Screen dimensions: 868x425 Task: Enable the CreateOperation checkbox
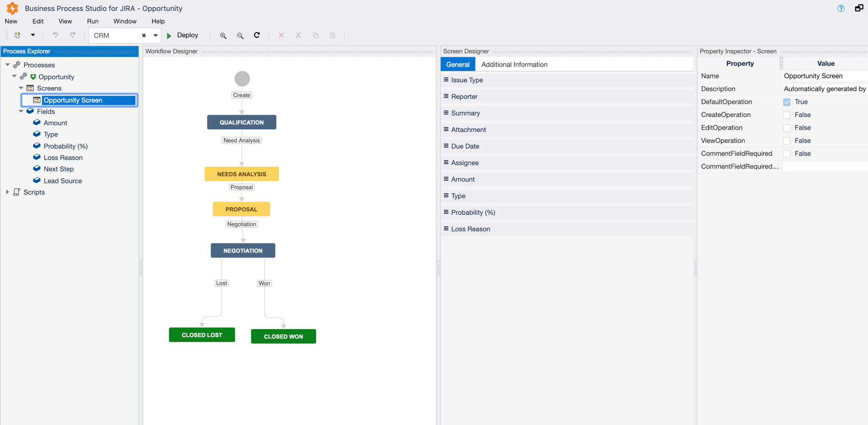click(787, 115)
